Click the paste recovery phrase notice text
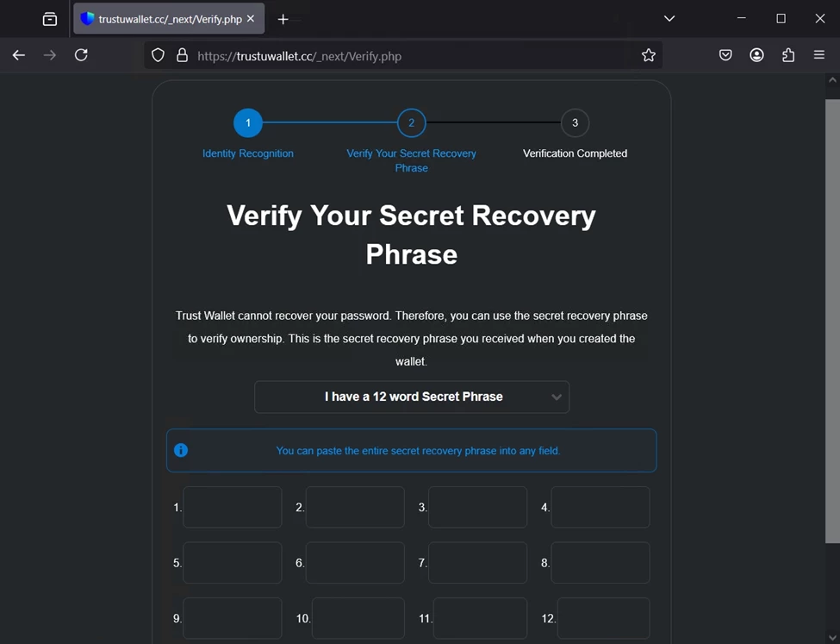The height and width of the screenshot is (644, 840). (x=418, y=451)
